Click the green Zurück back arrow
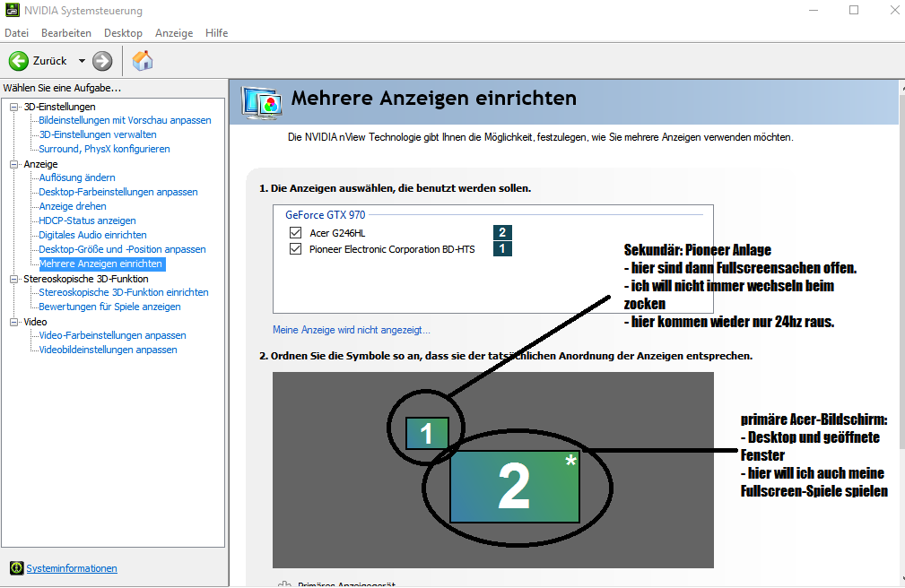Image resolution: width=905 pixels, height=588 pixels. point(19,61)
